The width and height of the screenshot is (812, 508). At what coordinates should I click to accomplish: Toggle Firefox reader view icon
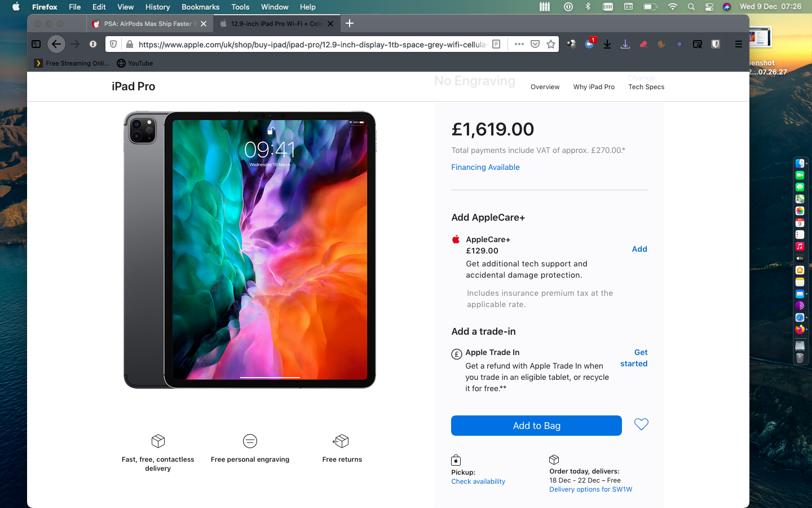tap(496, 44)
